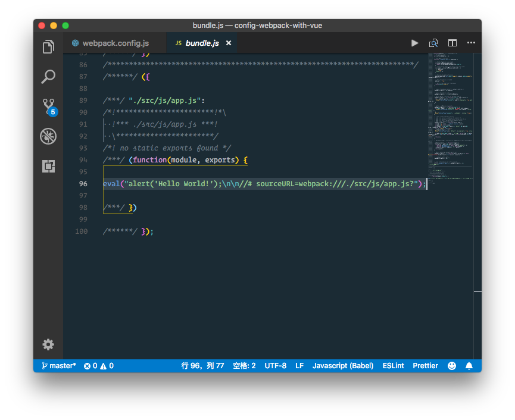Viewport: 515px width, 420px height.
Task: Switch to the webpack.config.js tab
Action: click(x=115, y=43)
